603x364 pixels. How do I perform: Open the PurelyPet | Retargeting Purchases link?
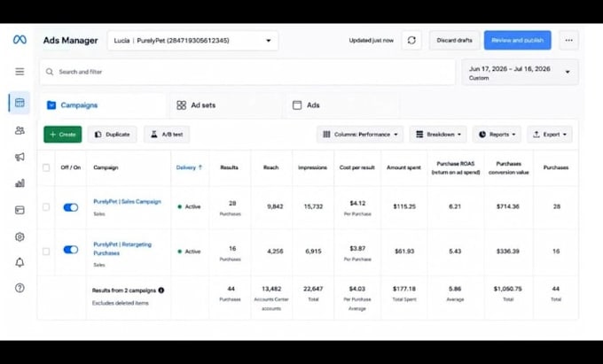[122, 249]
